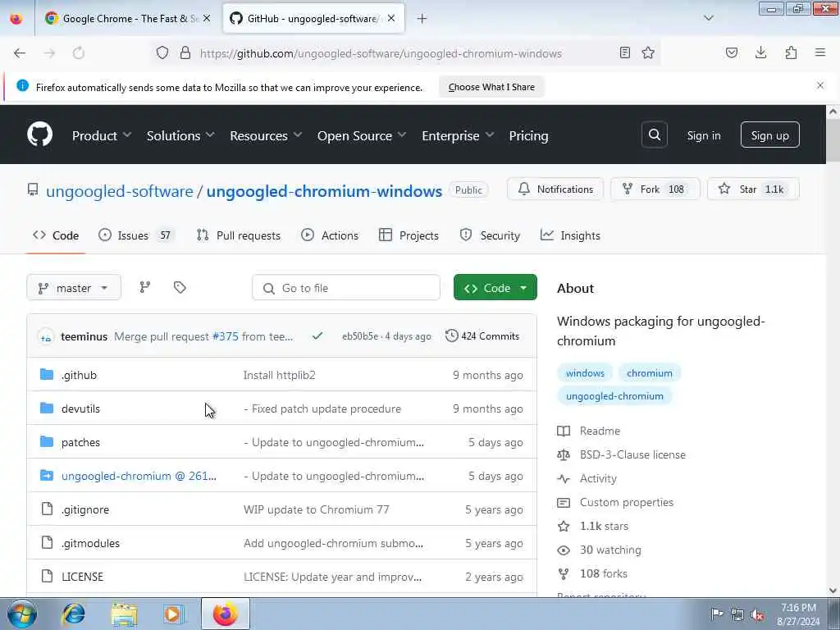Open the Windows Start button

click(x=22, y=614)
